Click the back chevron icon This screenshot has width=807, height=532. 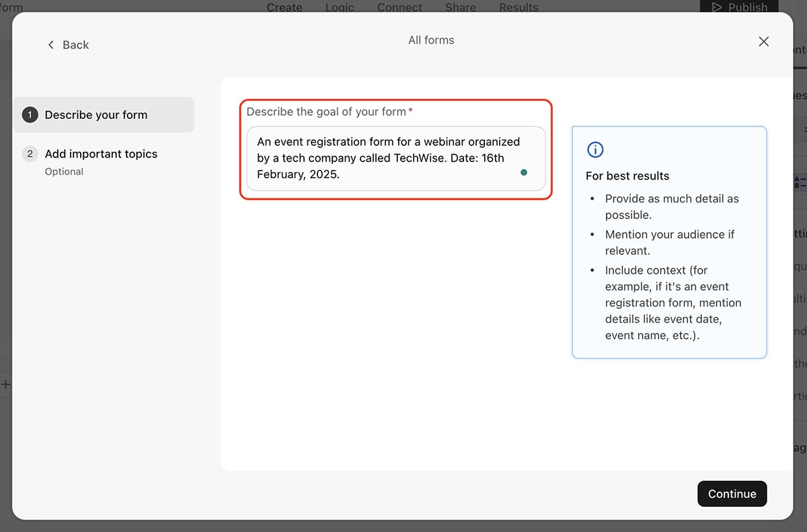pos(50,44)
